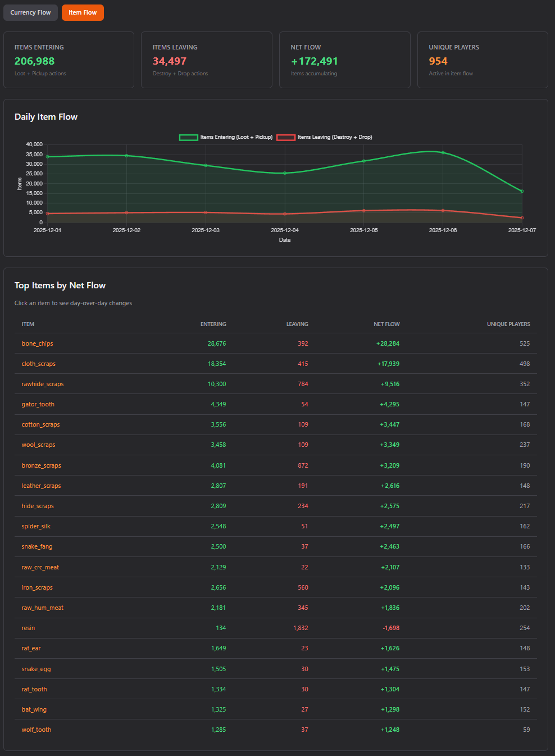Click the 2025-12-02 x-axis date label
The height and width of the screenshot is (756, 555).
pyautogui.click(x=126, y=230)
